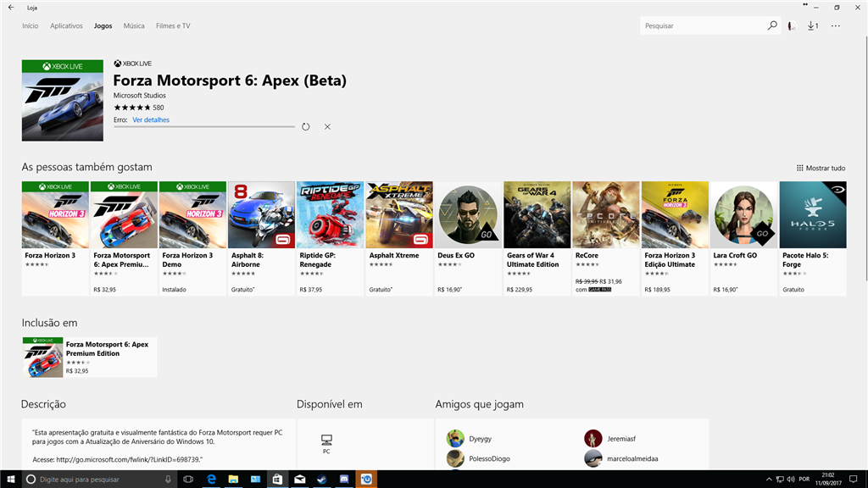Open Gears of War 4 Ultimate Edition tile
The image size is (868, 488).
coord(537,238)
